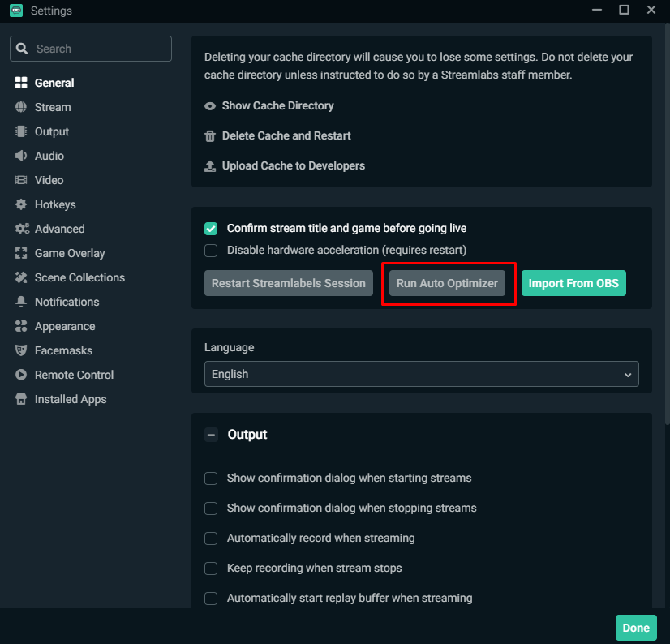Enable Disable hardware acceleration checkbox

pyautogui.click(x=211, y=251)
